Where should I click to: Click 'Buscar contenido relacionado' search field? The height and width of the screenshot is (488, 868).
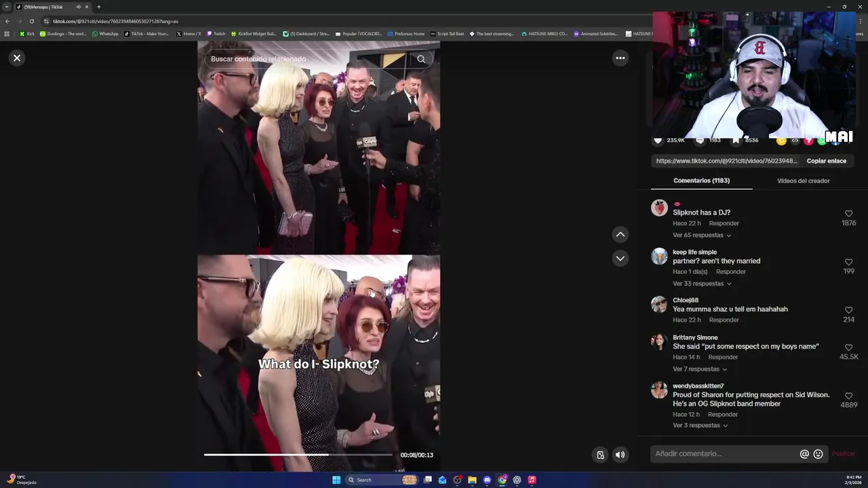click(x=309, y=59)
